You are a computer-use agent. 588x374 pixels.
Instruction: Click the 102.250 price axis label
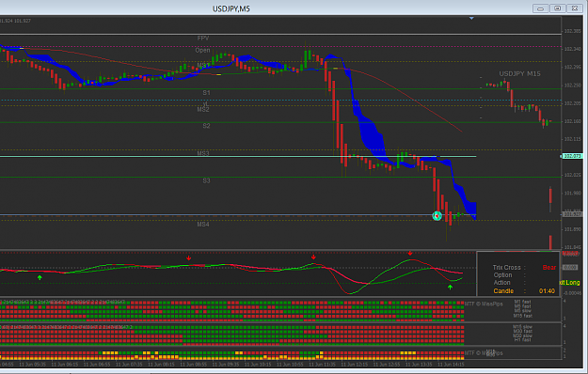573,86
